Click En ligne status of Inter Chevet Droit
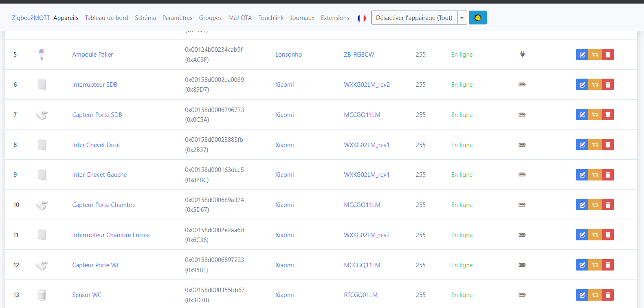 tap(462, 145)
